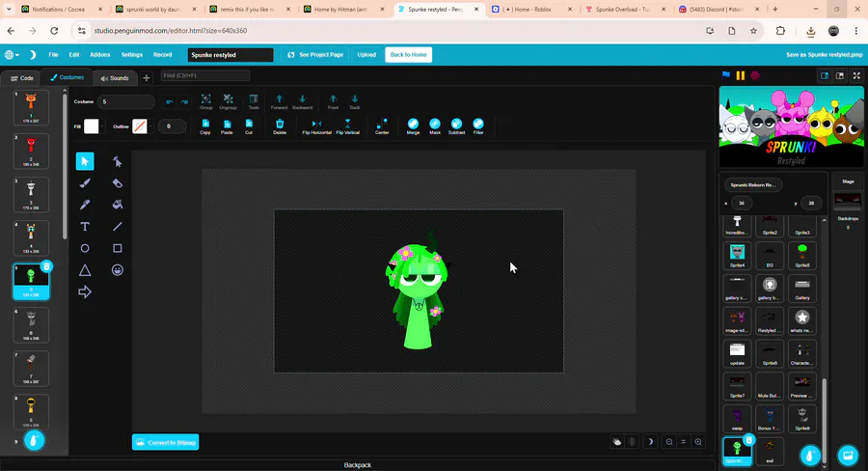Switch to small stage layout
Image resolution: width=868 pixels, height=471 pixels.
(x=825, y=76)
